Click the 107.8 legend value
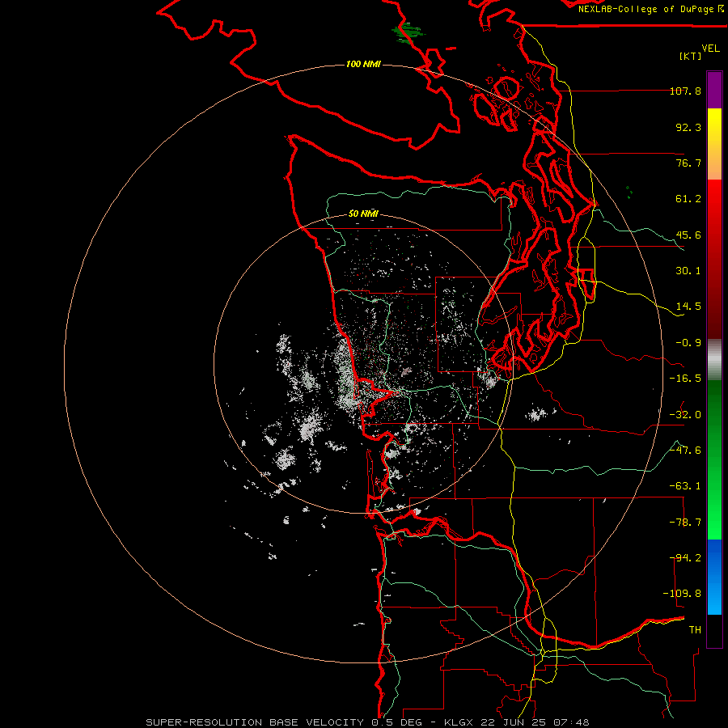The width and height of the screenshot is (728, 728). pos(685,91)
